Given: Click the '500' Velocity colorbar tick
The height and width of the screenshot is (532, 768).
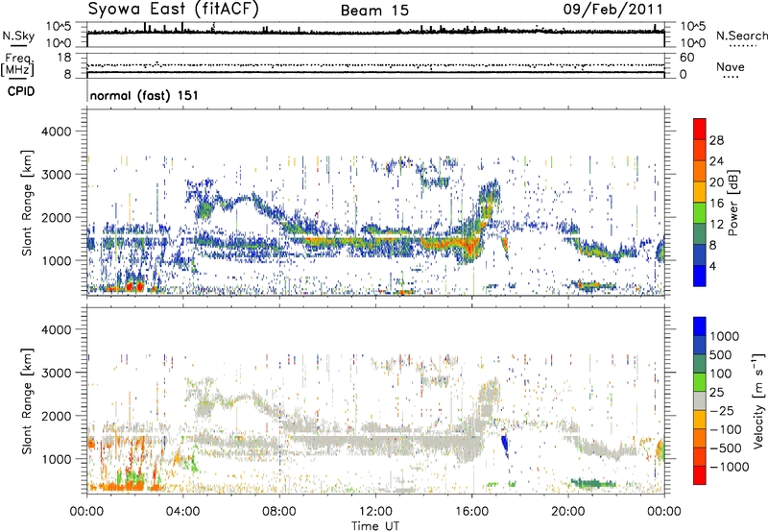Looking at the screenshot, I should click(x=721, y=355).
